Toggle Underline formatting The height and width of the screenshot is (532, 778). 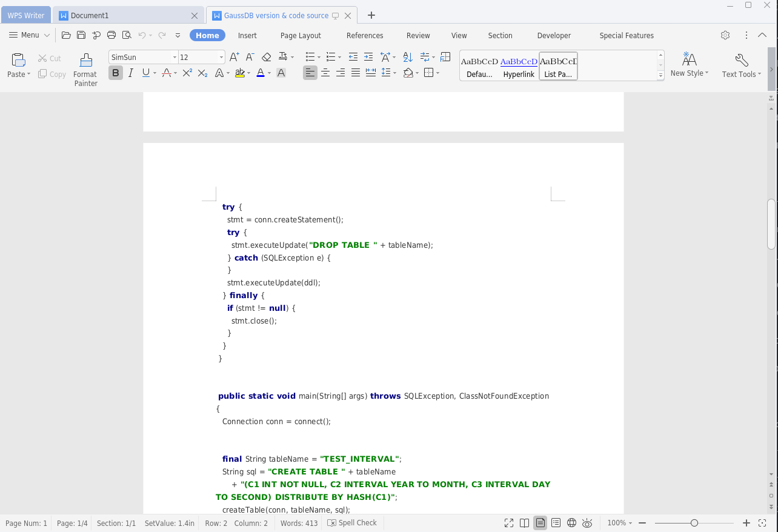point(145,73)
